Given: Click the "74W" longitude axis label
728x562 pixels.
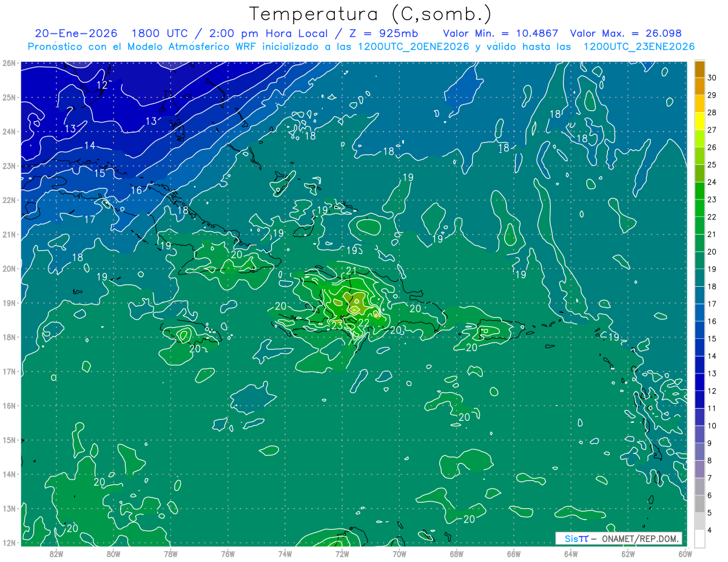Looking at the screenshot, I should coord(285,554).
